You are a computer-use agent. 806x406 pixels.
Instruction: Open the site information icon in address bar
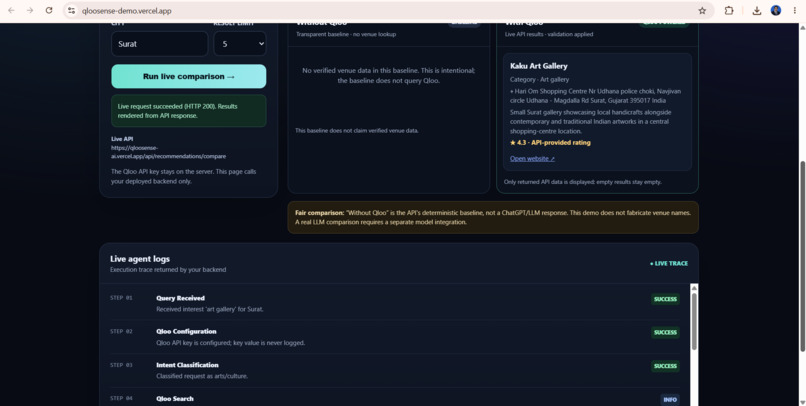click(71, 10)
